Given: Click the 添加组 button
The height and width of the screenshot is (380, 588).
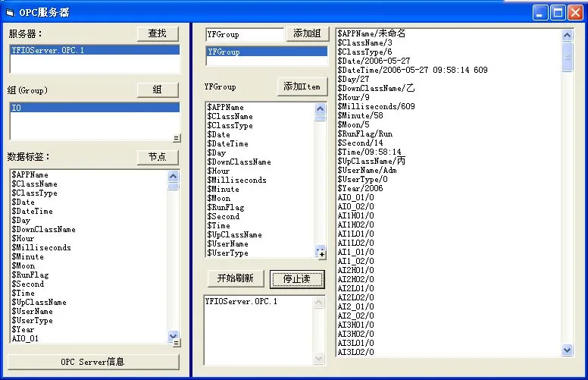Looking at the screenshot, I should pyautogui.click(x=307, y=34).
